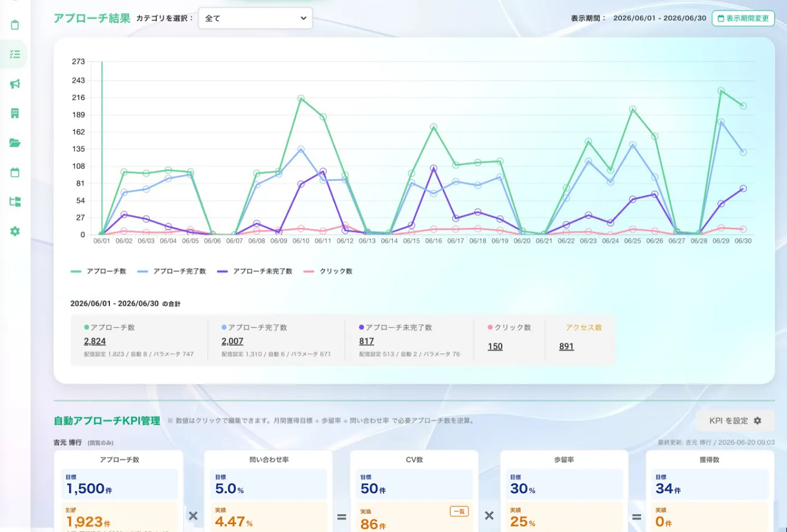The height and width of the screenshot is (532, 787).
Task: Click the 06/15 x-axis date label
Action: click(x=411, y=241)
